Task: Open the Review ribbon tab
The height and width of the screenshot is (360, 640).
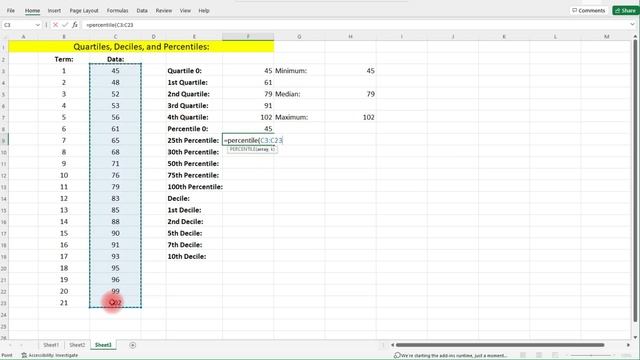Action: click(x=164, y=11)
